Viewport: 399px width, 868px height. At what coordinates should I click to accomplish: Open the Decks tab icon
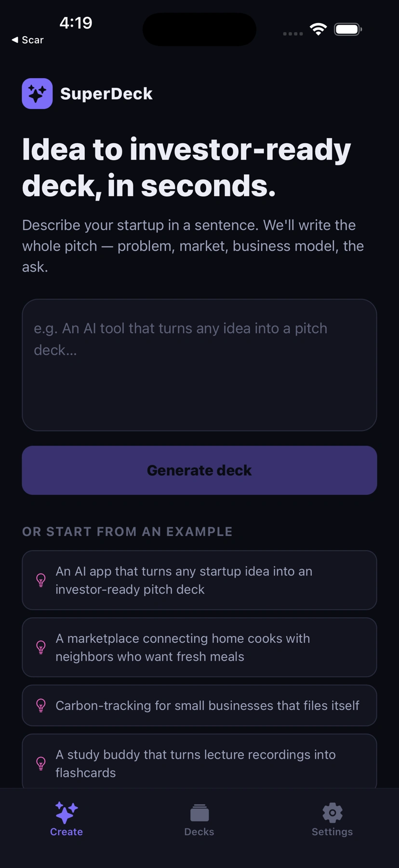pos(199,813)
